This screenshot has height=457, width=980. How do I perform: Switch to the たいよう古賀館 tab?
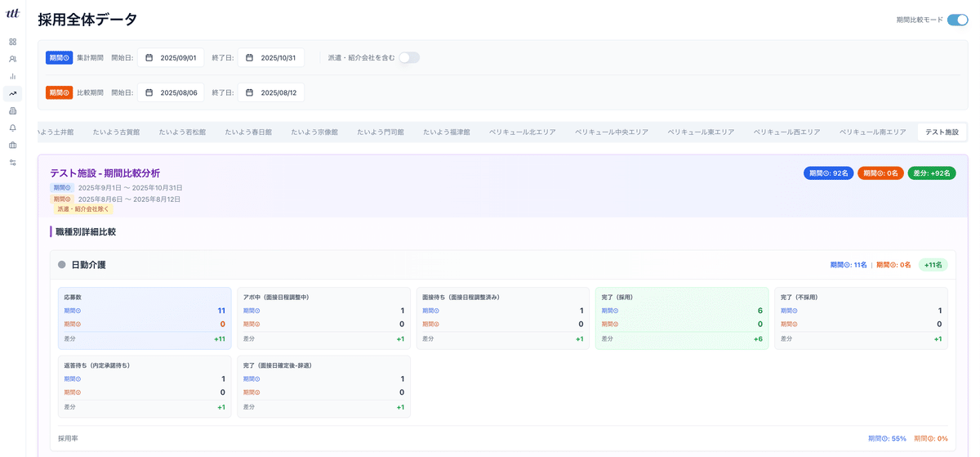click(x=116, y=132)
